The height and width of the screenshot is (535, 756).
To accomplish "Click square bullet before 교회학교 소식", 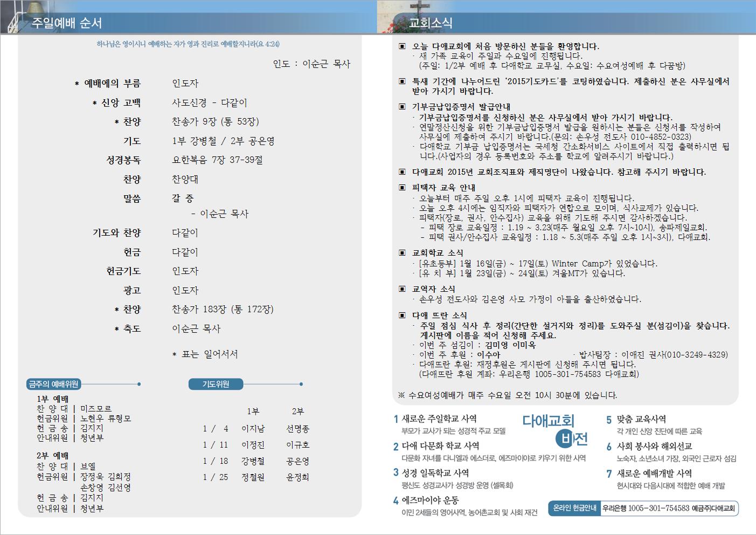I will (x=401, y=253).
